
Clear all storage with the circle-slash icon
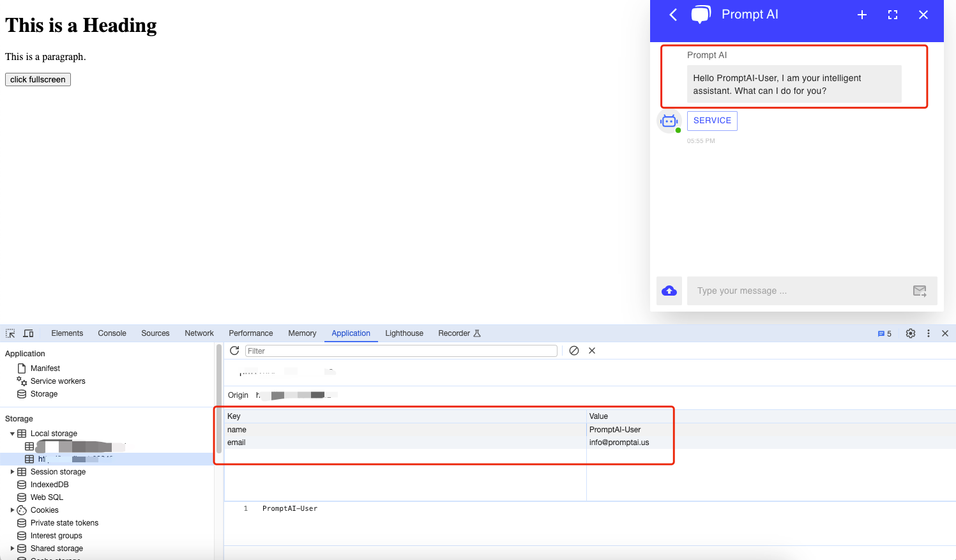coord(574,351)
